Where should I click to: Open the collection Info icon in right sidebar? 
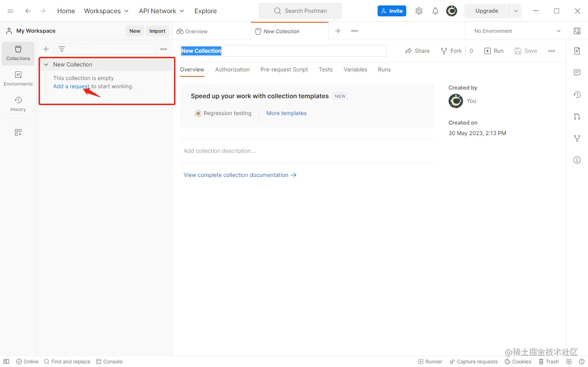(x=577, y=160)
